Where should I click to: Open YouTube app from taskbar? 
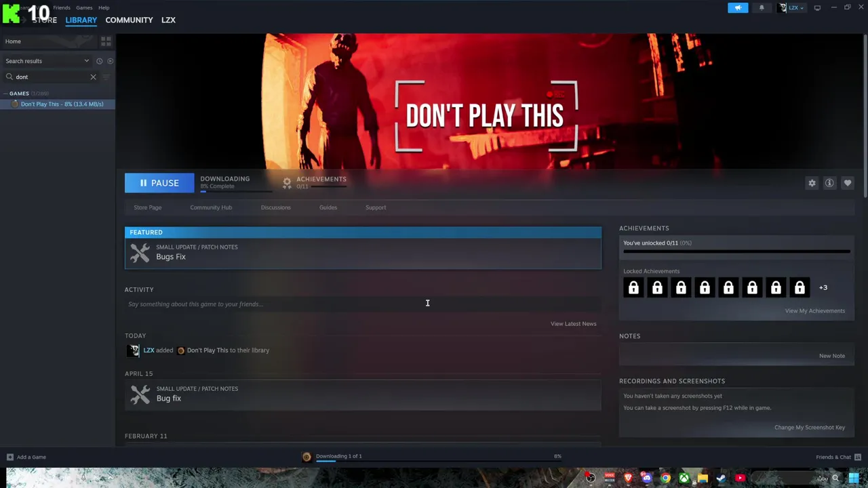[740, 478]
